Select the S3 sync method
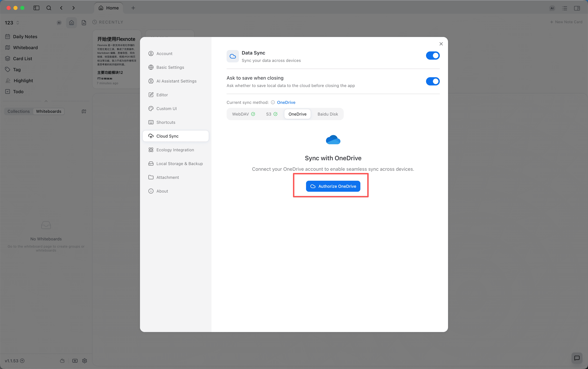The image size is (588, 369). click(x=271, y=114)
